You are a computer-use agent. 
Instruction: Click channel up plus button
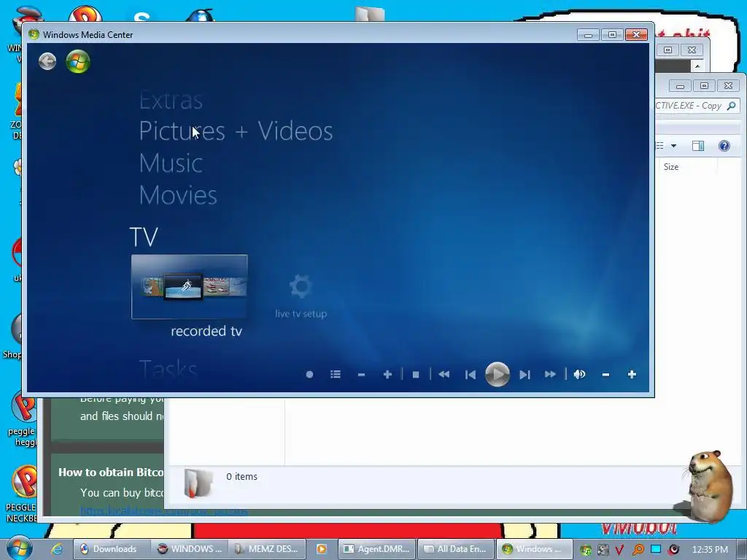(x=387, y=374)
